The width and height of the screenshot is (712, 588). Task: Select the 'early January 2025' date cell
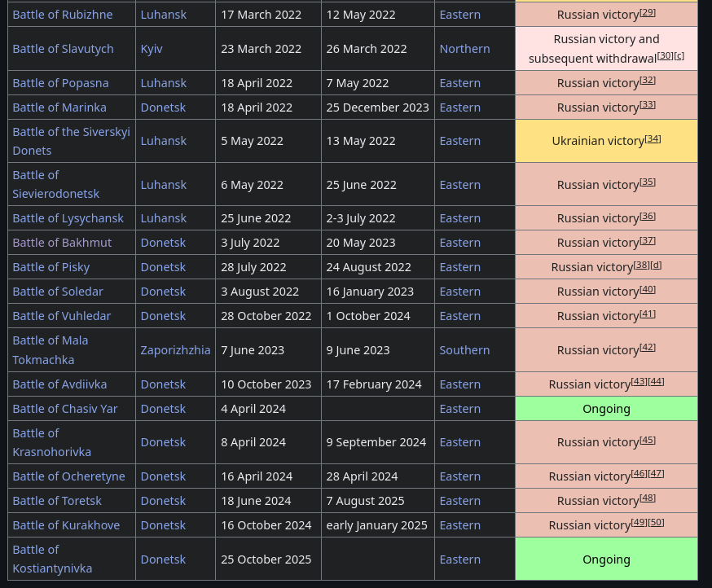pyautogui.click(x=378, y=525)
